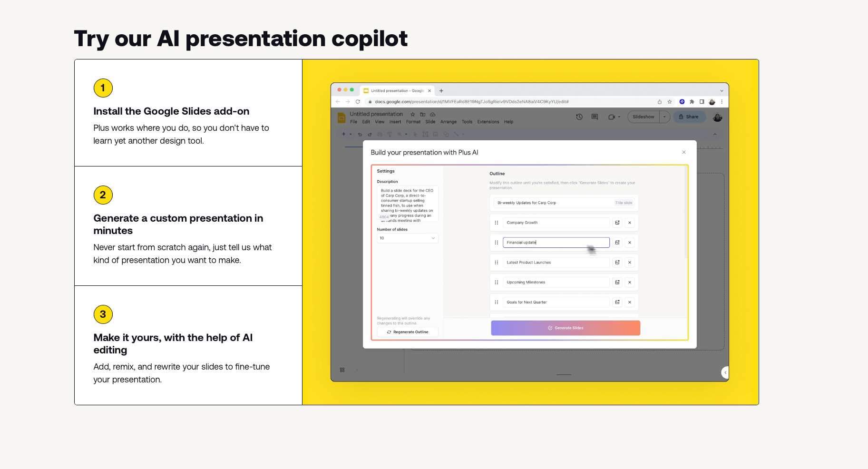The height and width of the screenshot is (469, 868).
Task: Open the line tool dropdown arrow
Action: pyautogui.click(x=463, y=135)
